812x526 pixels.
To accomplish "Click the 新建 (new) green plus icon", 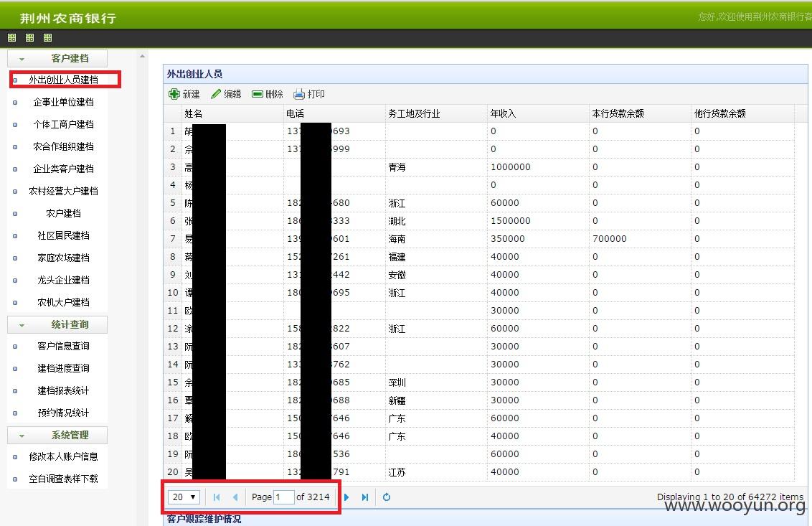I will click(174, 94).
